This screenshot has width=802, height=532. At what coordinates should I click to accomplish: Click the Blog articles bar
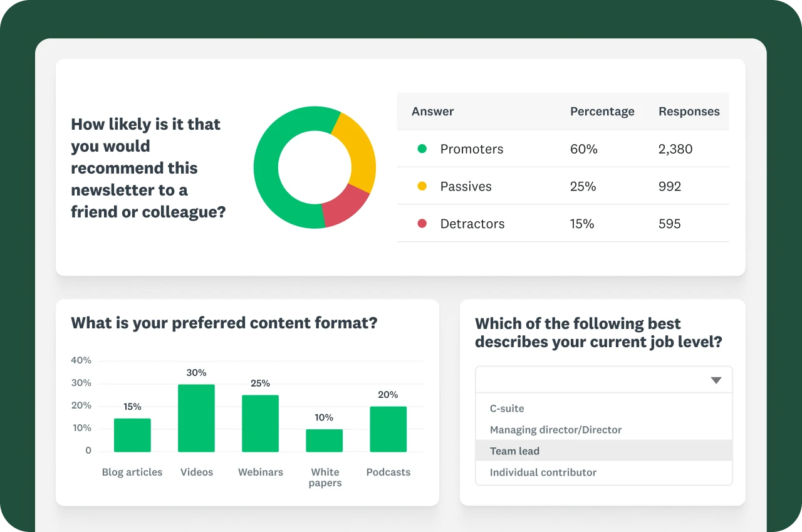(x=132, y=435)
